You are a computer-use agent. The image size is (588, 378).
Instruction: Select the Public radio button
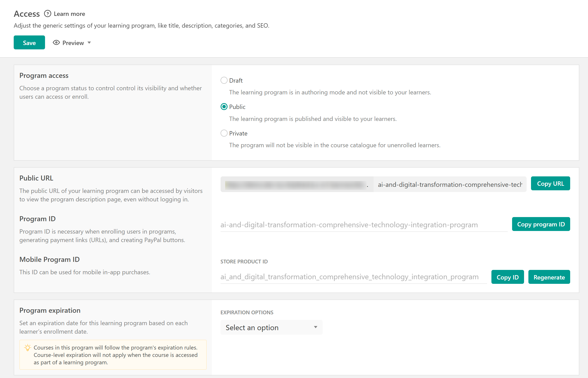[x=224, y=107]
